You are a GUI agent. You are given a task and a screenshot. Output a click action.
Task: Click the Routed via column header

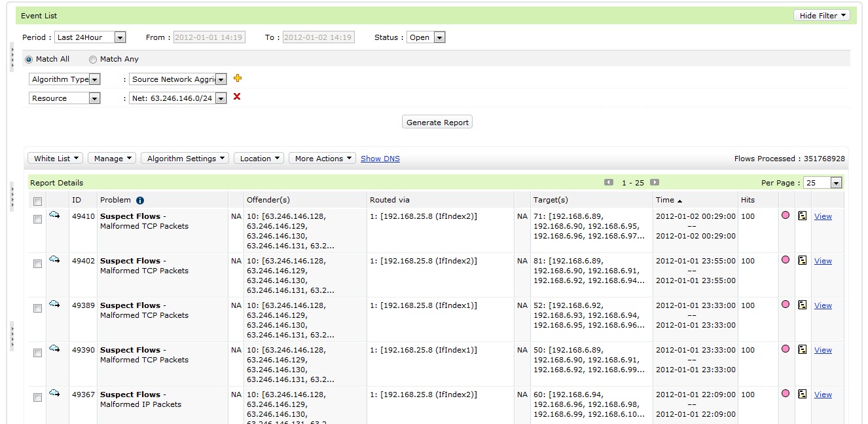tap(389, 200)
